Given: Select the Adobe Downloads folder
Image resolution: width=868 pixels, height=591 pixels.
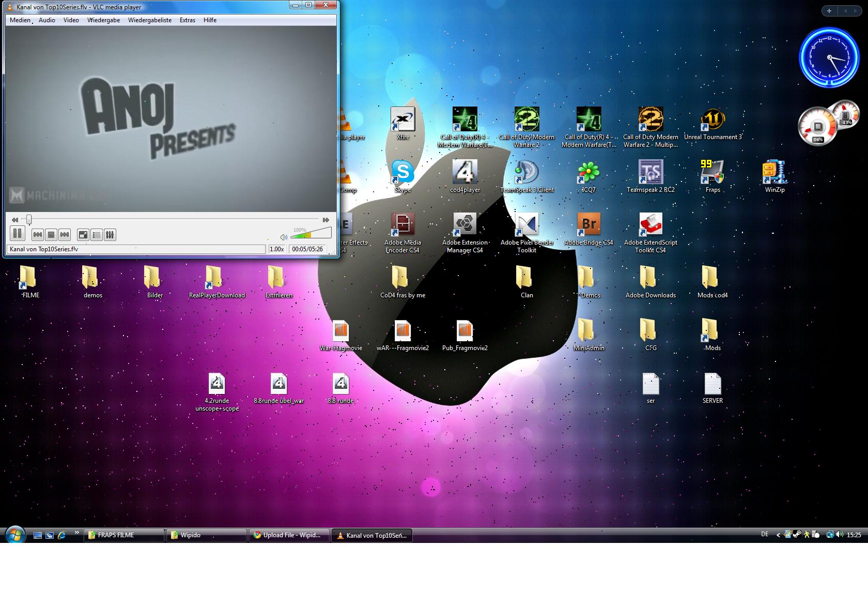Looking at the screenshot, I should point(650,282).
